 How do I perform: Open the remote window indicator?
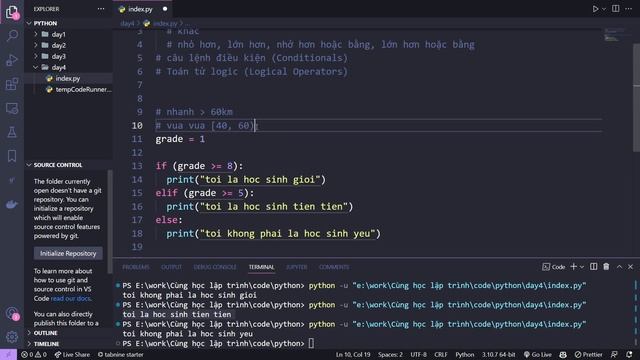coord(8,355)
